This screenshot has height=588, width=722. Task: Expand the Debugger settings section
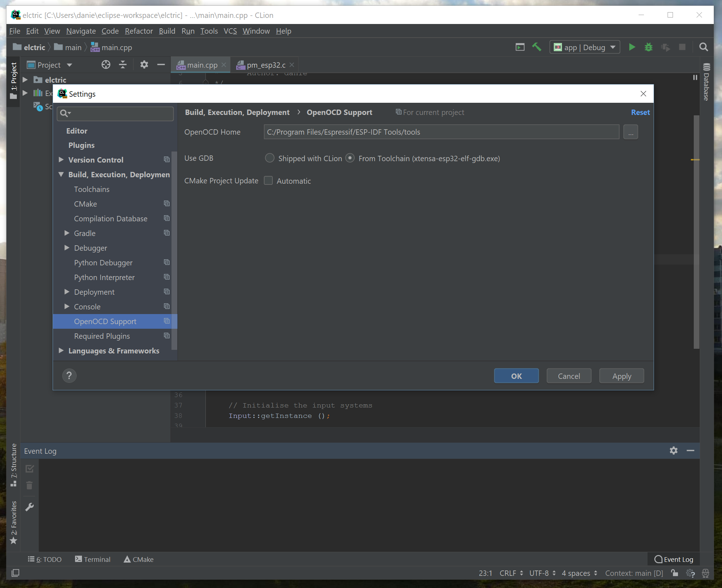tap(67, 247)
